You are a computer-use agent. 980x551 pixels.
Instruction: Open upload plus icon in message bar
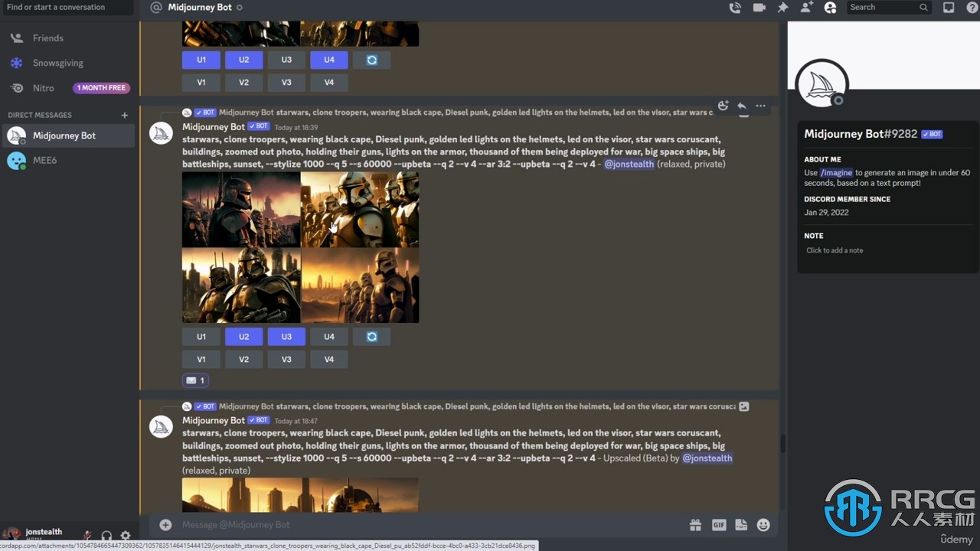(x=165, y=524)
